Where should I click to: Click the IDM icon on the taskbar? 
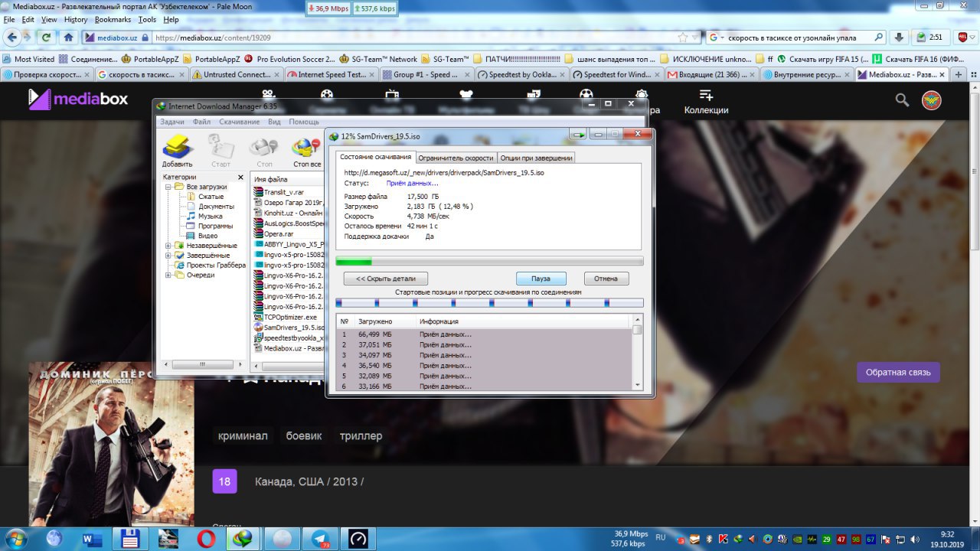(243, 539)
